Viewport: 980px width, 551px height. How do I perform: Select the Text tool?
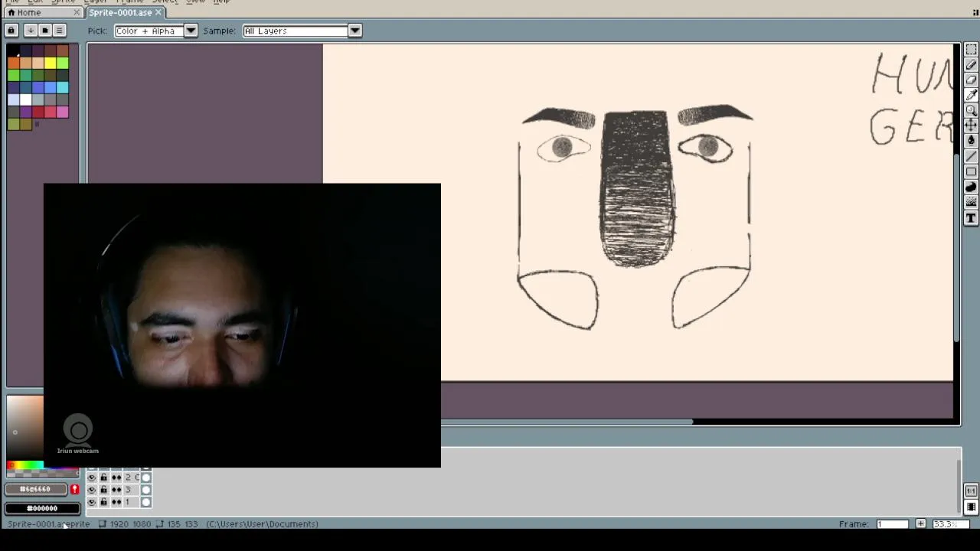(x=971, y=218)
